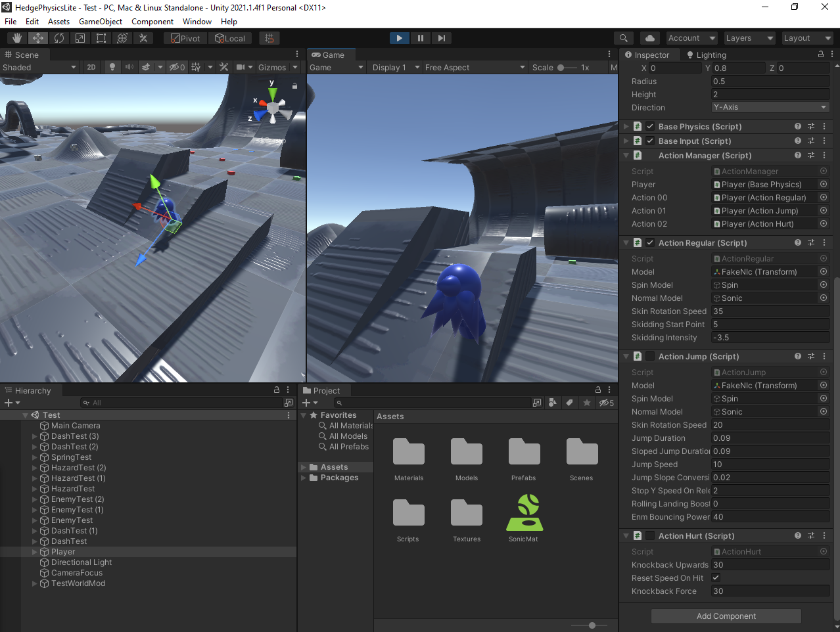
Task: Click the Skin Rotation Speed field showing 35
Action: [x=770, y=311]
